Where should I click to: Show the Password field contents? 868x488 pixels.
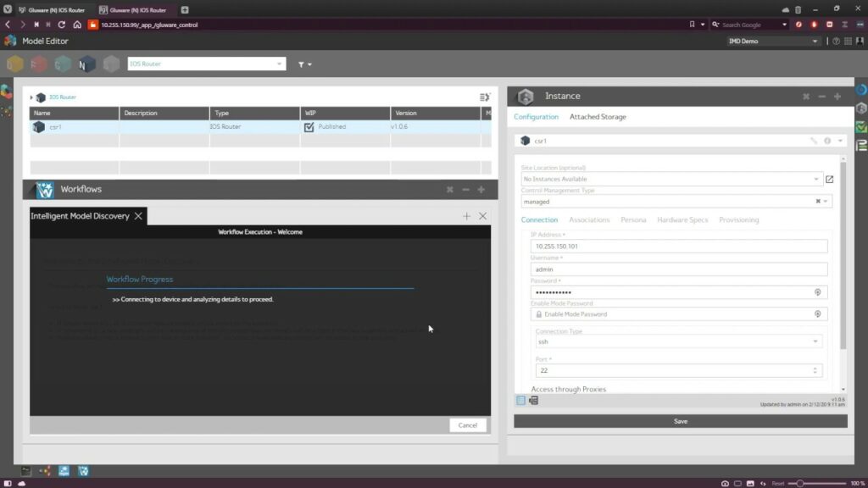click(x=817, y=291)
